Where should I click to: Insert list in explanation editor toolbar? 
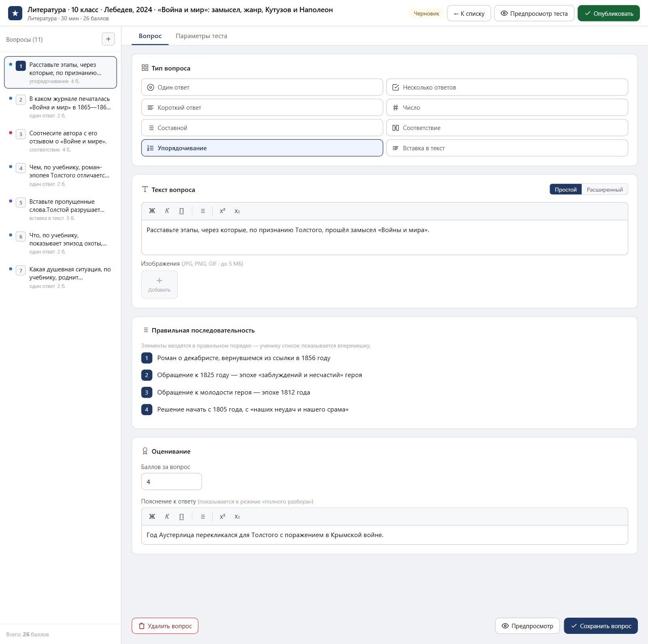pyautogui.click(x=203, y=516)
